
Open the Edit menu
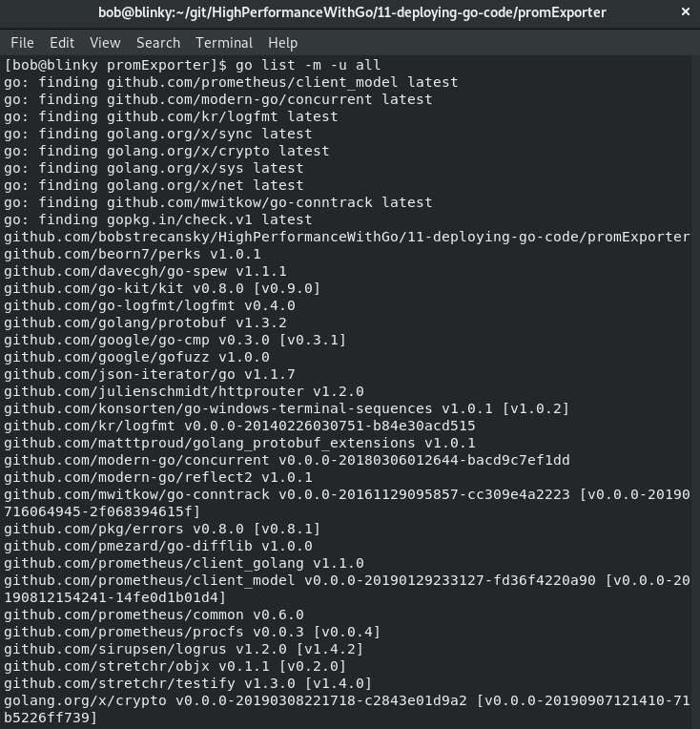click(62, 43)
